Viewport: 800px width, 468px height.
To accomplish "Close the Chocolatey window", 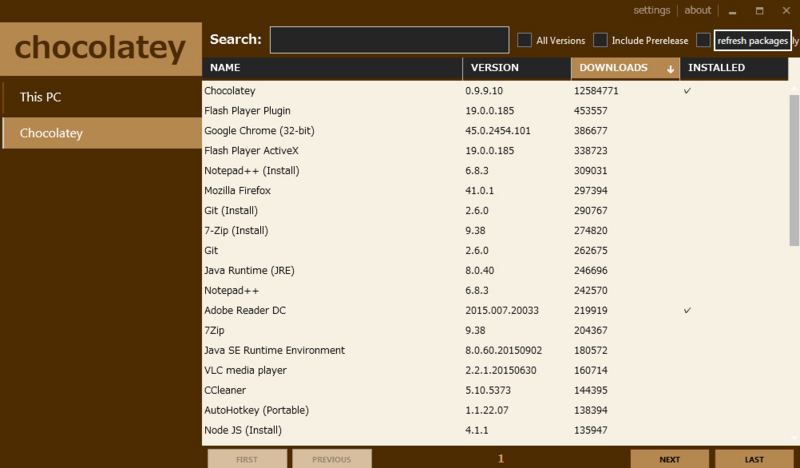I will tap(786, 11).
